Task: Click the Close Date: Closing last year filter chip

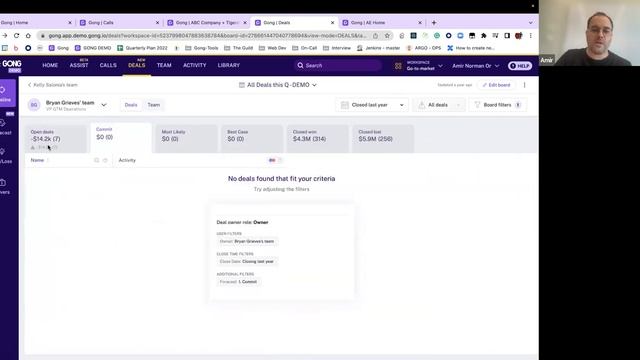Action: click(247, 261)
